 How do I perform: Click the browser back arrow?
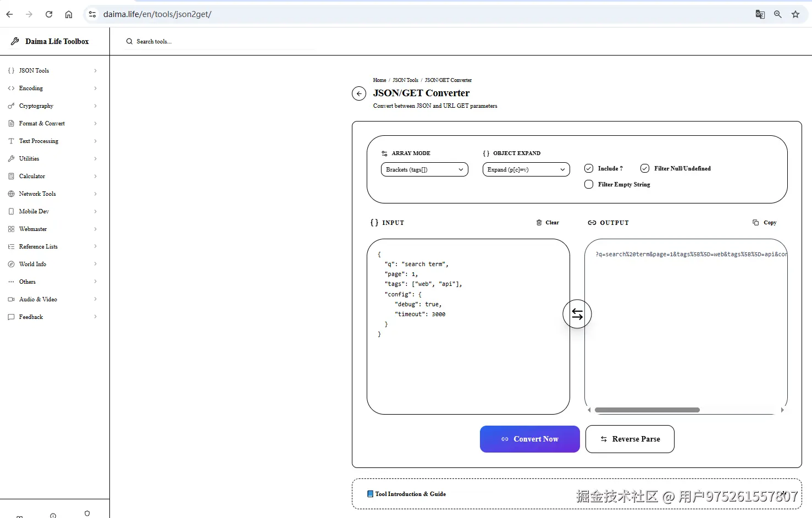click(9, 14)
